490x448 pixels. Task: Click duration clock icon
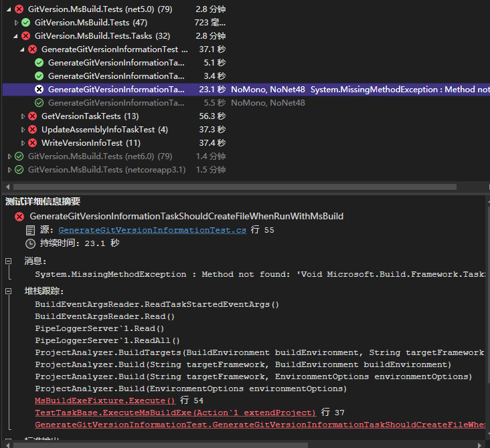click(x=30, y=243)
